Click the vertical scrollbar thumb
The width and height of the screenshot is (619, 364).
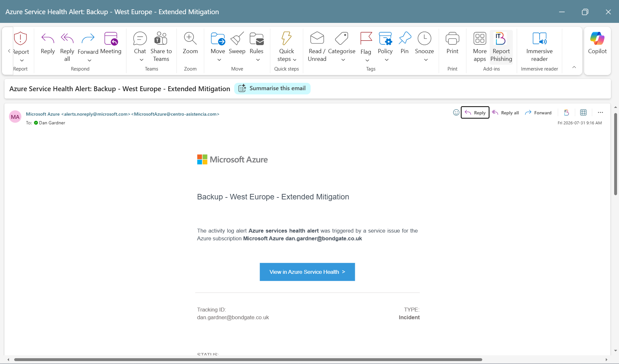click(615, 154)
